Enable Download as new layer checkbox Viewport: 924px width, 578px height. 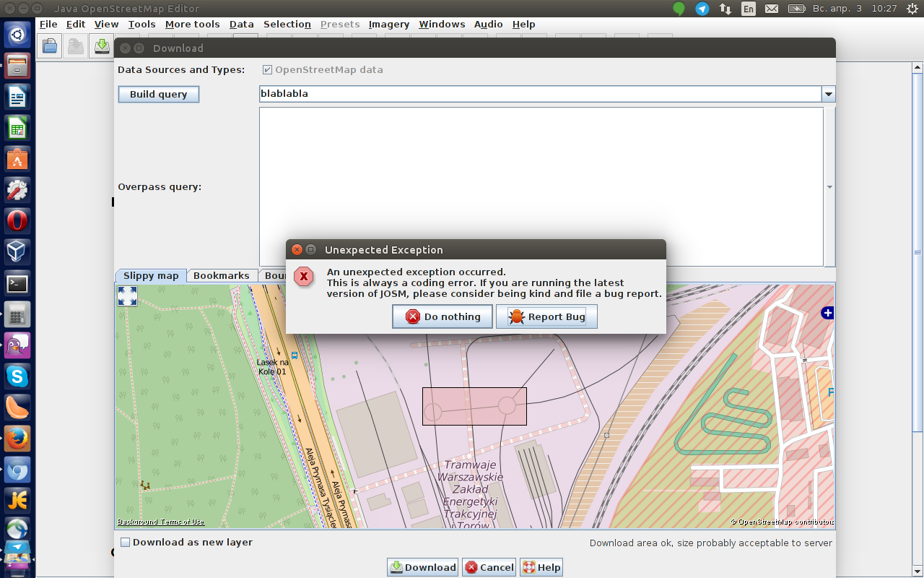pyautogui.click(x=125, y=542)
